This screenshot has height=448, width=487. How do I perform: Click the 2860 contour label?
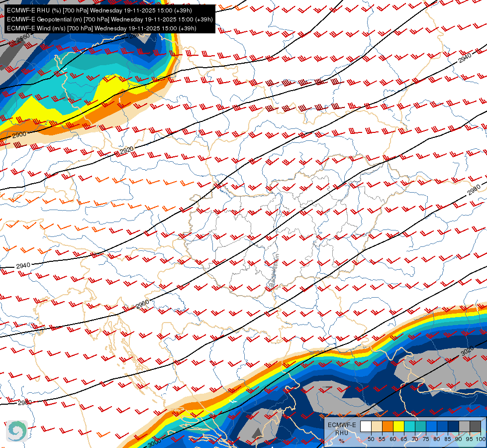pyautogui.click(x=23, y=38)
